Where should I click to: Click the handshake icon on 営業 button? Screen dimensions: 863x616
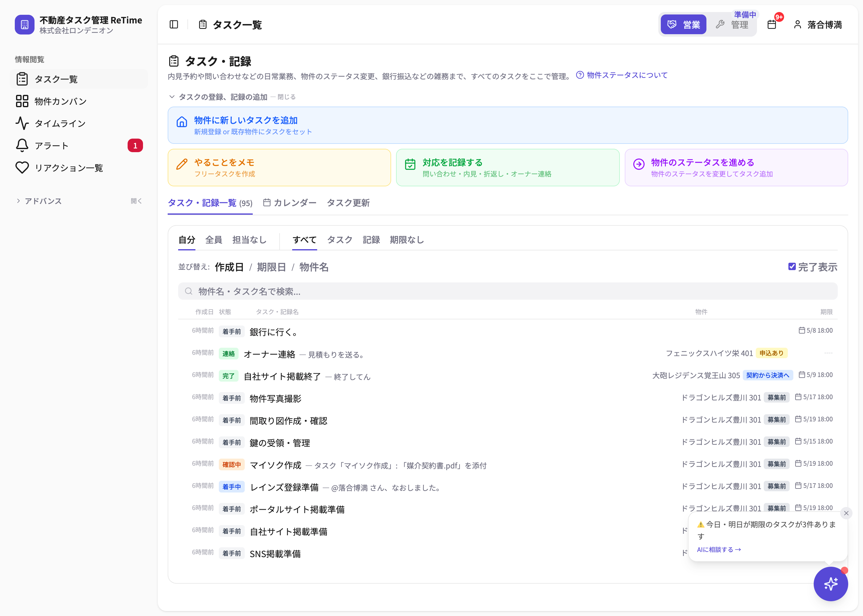click(672, 25)
